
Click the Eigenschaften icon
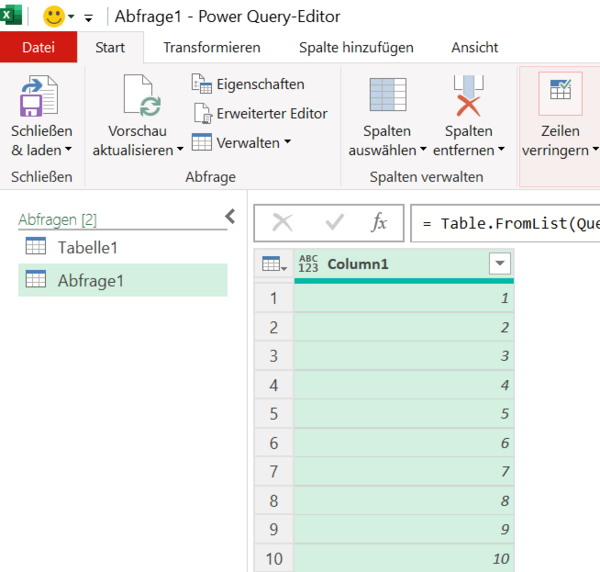click(x=202, y=84)
